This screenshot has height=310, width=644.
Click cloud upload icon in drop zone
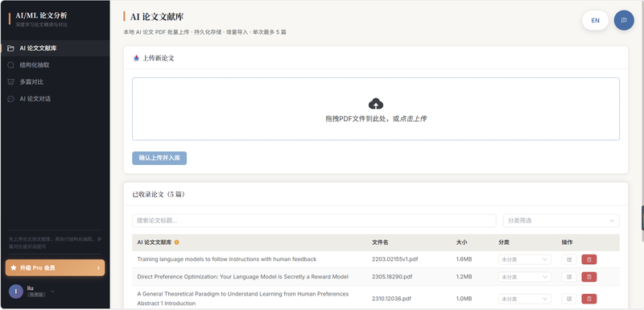tap(376, 104)
